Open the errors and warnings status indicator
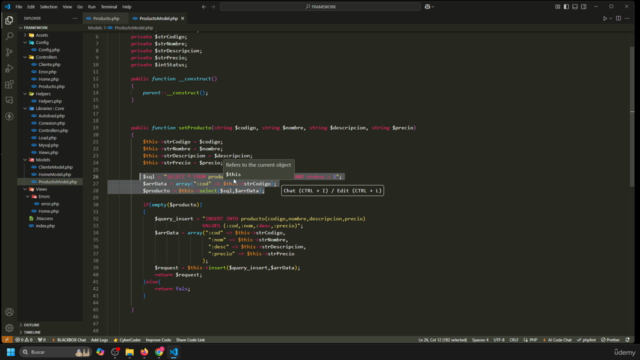 pyautogui.click(x=24, y=340)
